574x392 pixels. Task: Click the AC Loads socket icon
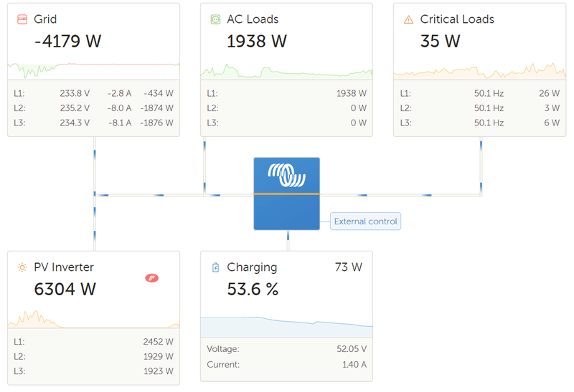(x=215, y=19)
